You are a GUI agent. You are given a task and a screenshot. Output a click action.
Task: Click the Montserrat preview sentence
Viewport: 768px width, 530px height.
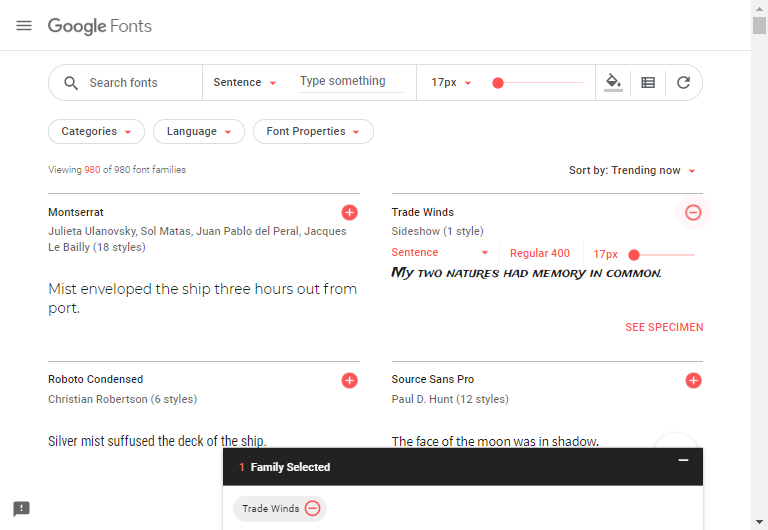pyautogui.click(x=202, y=298)
